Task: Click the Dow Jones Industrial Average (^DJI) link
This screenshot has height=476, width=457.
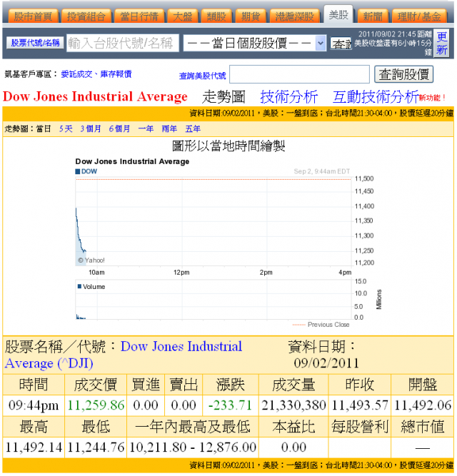Action: click(124, 355)
